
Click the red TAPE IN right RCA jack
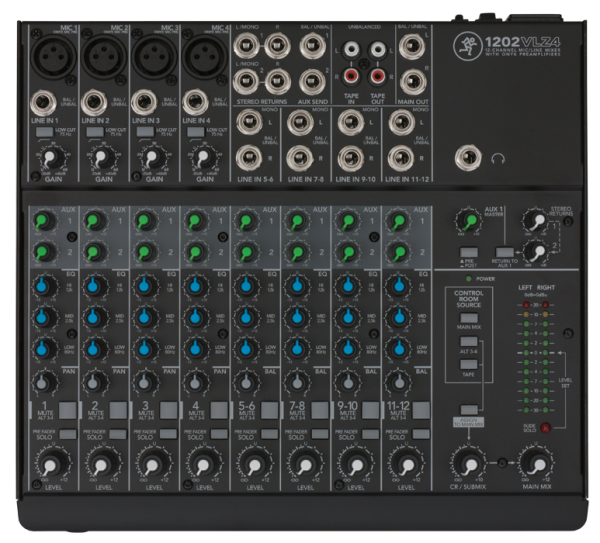[350, 73]
